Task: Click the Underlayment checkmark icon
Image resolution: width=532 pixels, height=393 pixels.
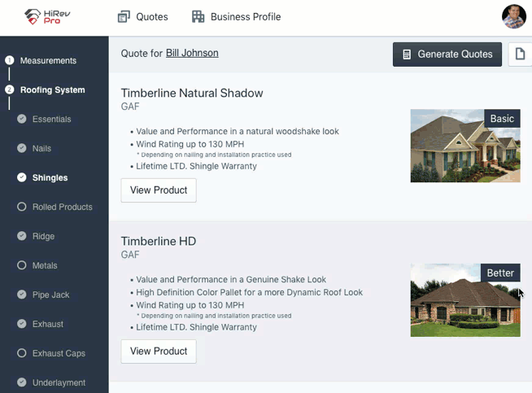Action: point(22,382)
